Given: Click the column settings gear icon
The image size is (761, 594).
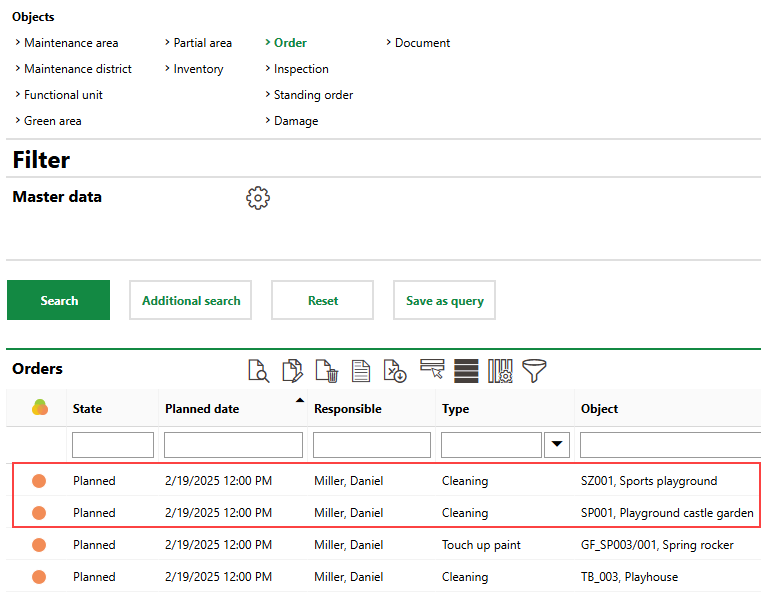Looking at the screenshot, I should 500,371.
